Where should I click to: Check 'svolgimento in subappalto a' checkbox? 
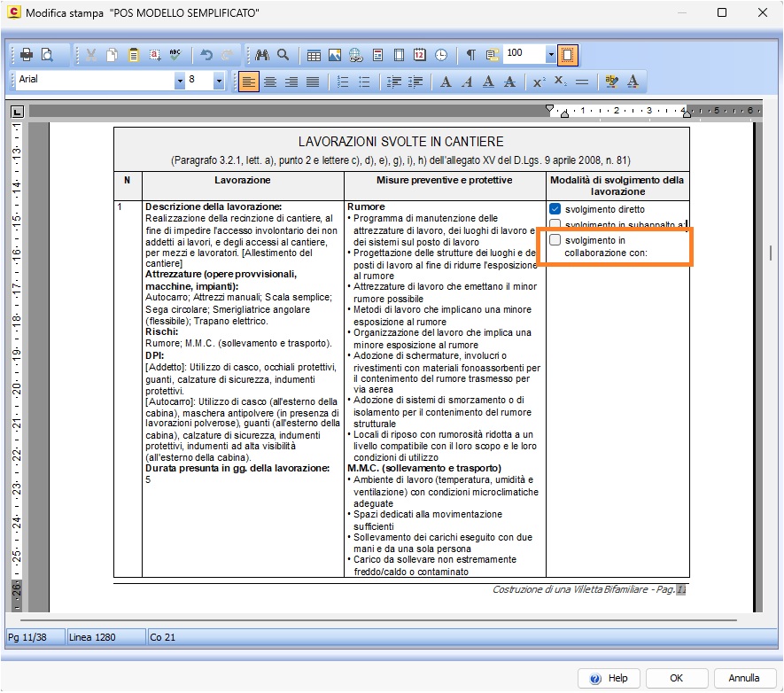point(555,223)
